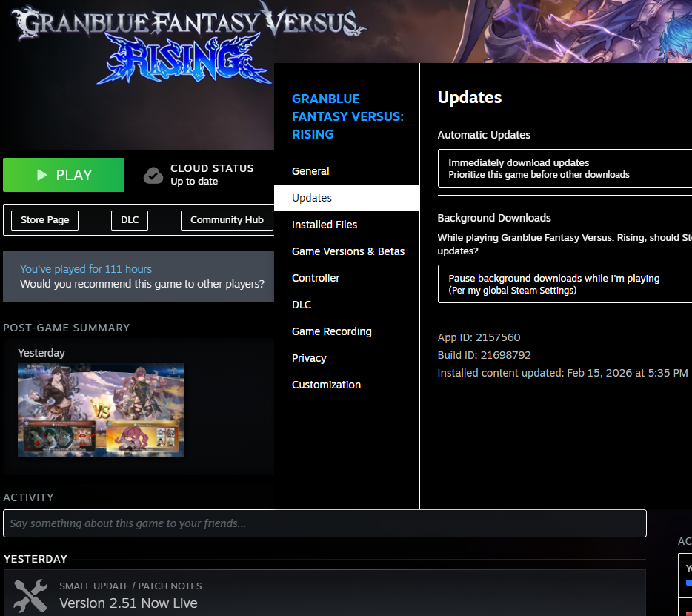This screenshot has height=616, width=692.
Task: Click the SMALL UPDATE / PATCH NOTES label
Action: 130,586
